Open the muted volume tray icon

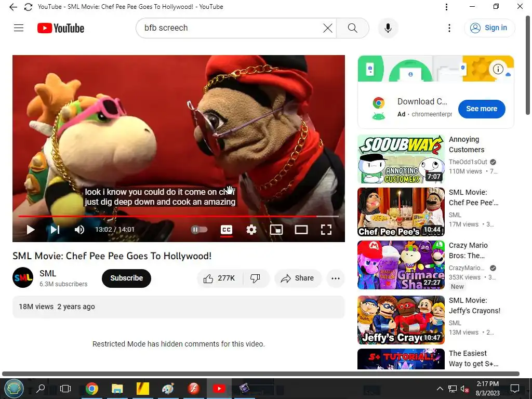[464, 389]
